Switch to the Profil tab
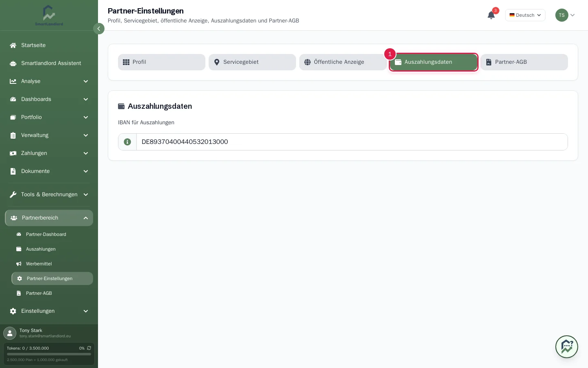The image size is (588, 368). pos(162,62)
